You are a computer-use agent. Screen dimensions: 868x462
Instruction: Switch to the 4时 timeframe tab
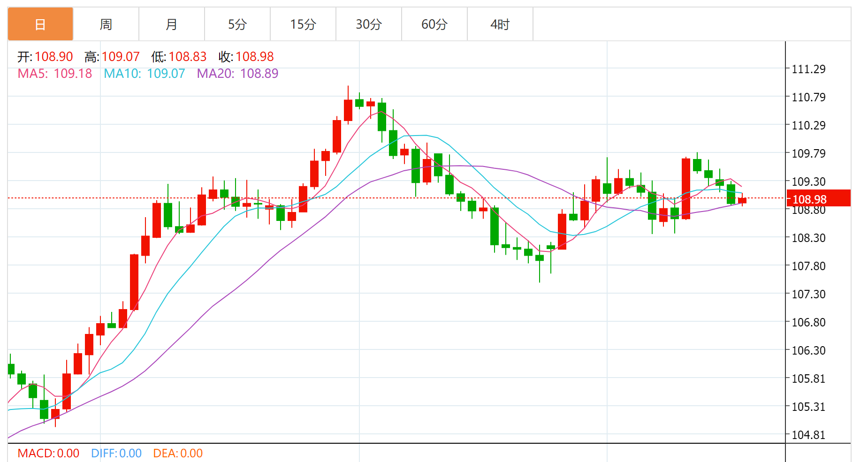tap(500, 24)
